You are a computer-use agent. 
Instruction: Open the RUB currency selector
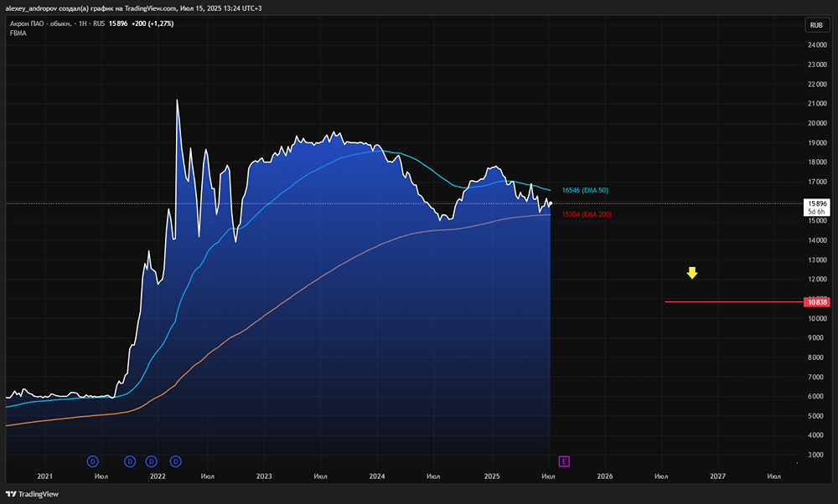pyautogui.click(x=816, y=25)
